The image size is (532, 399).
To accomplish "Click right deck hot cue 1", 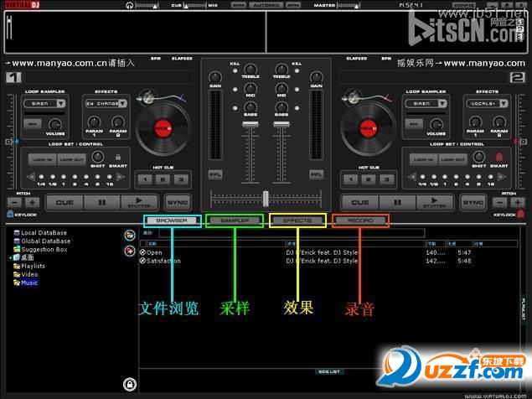I will [350, 179].
